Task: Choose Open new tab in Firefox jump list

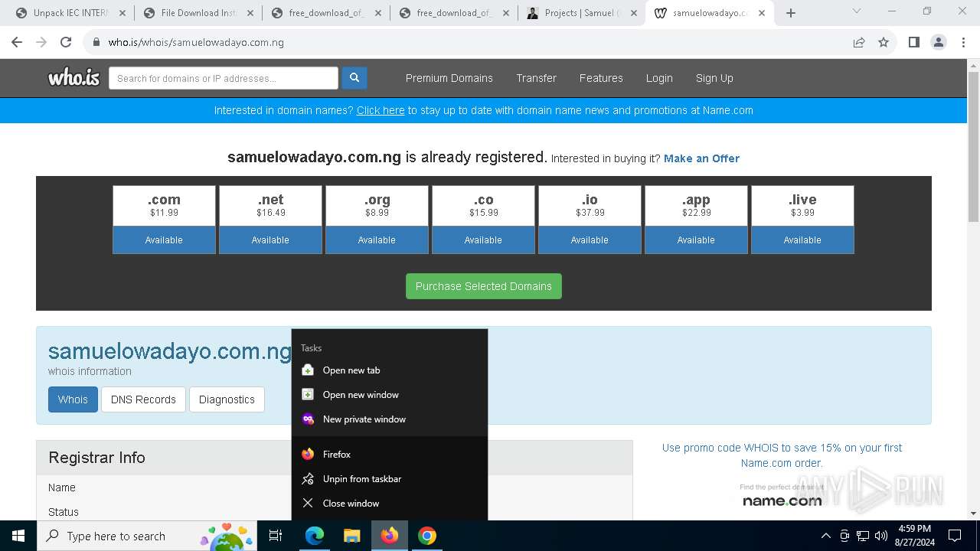Action: 390,370
